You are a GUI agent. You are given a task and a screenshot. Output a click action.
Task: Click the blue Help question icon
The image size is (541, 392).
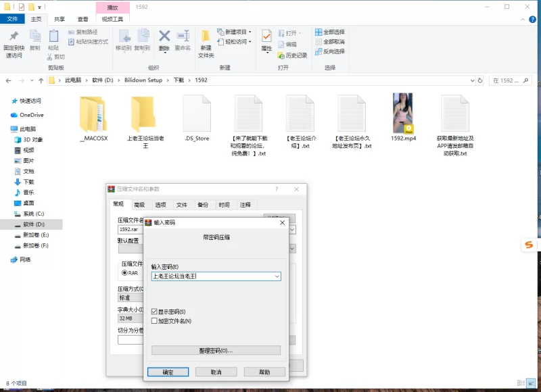click(533, 20)
